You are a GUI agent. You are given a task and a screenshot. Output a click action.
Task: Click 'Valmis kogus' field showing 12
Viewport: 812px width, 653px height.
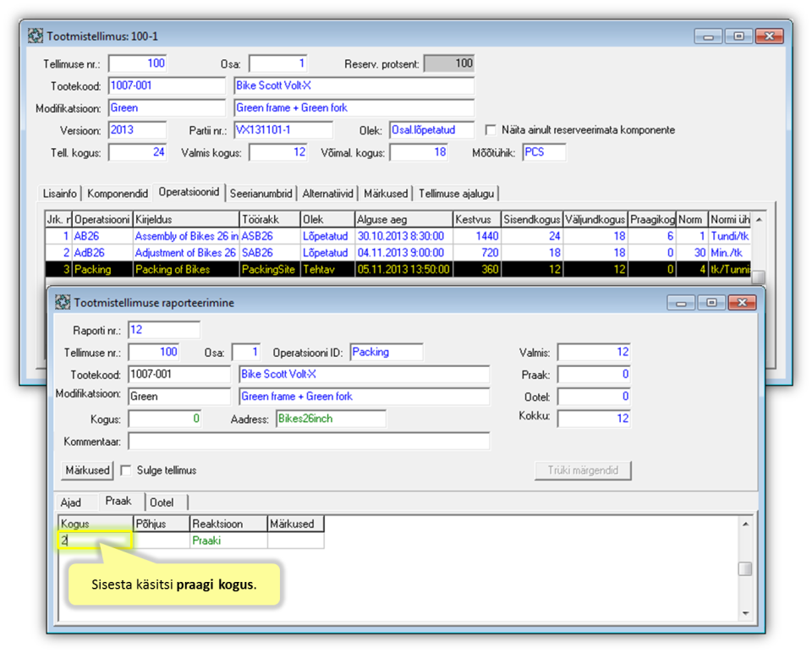[278, 152]
